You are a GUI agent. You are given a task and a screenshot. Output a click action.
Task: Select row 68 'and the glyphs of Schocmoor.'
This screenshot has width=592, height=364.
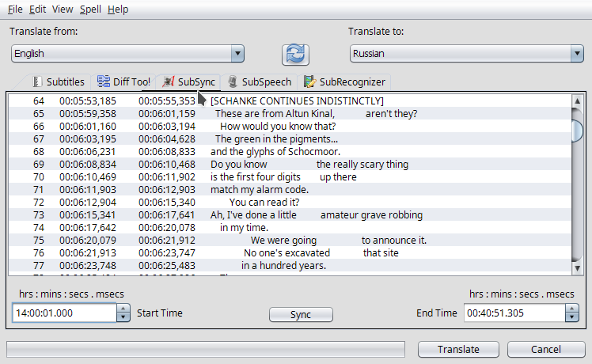click(x=290, y=151)
